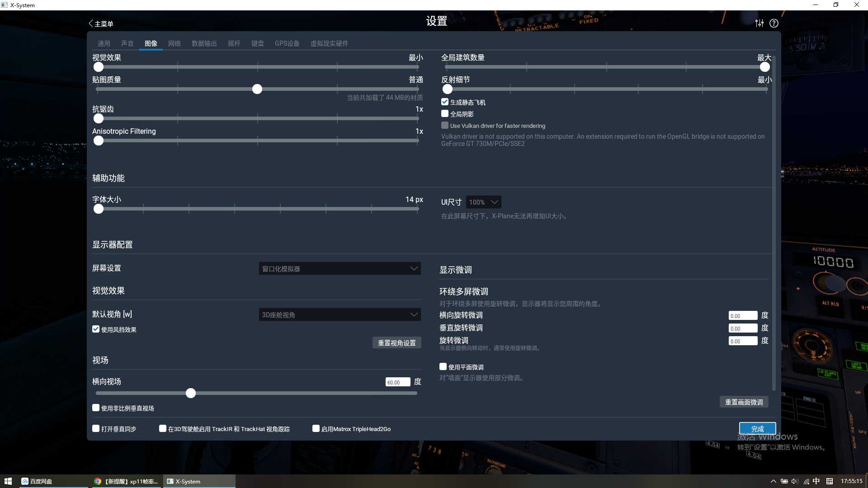Check the 打开垂直同步 box

[x=95, y=428]
